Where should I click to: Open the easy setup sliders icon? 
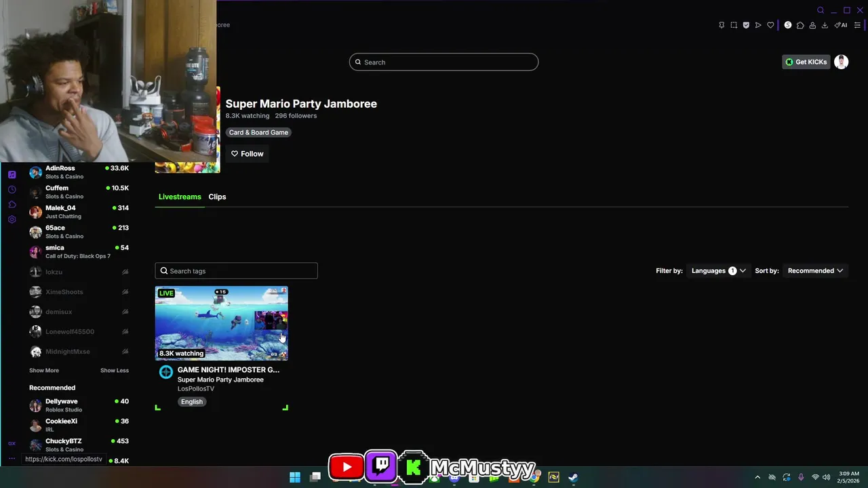tap(857, 25)
